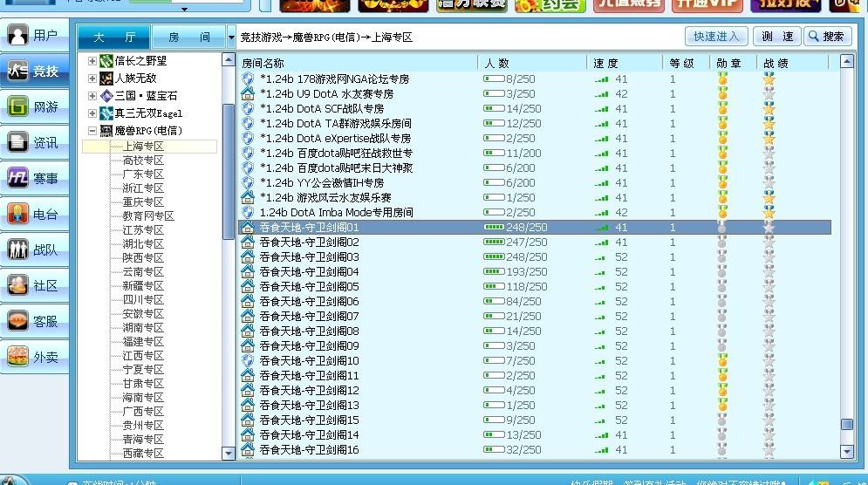Open the 社区 sidebar icon
The height and width of the screenshot is (485, 868).
(17, 285)
